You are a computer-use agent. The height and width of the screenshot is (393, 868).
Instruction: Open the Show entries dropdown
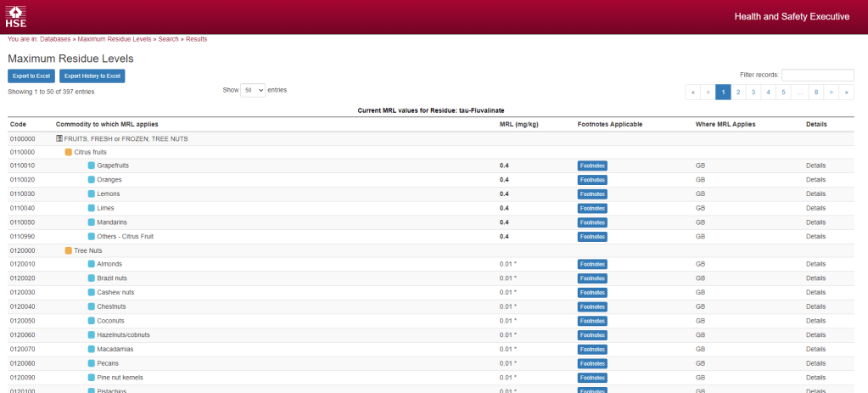click(253, 90)
